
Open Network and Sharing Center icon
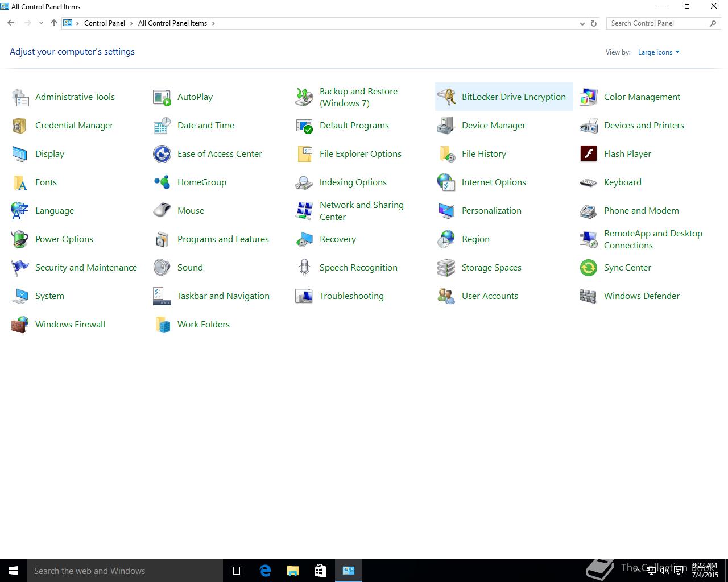[x=304, y=211]
